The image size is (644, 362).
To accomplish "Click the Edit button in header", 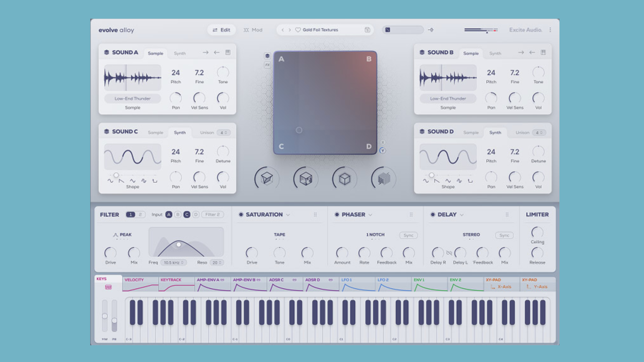I will point(221,30).
